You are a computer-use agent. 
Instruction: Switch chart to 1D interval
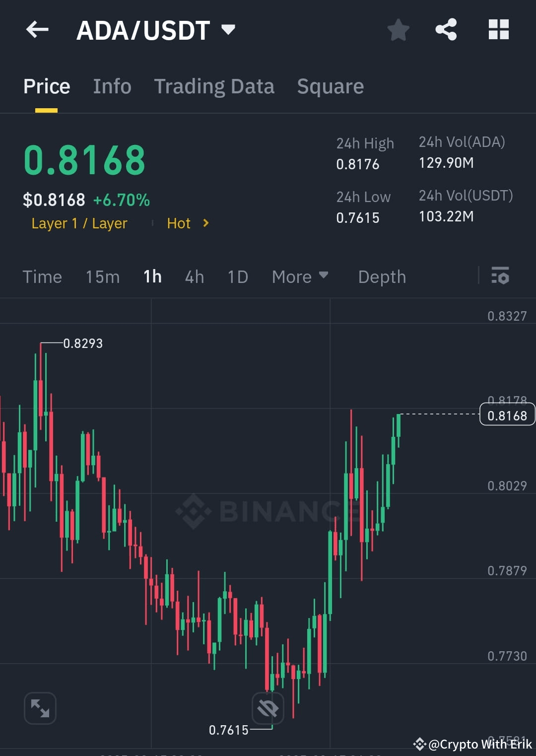point(237,276)
